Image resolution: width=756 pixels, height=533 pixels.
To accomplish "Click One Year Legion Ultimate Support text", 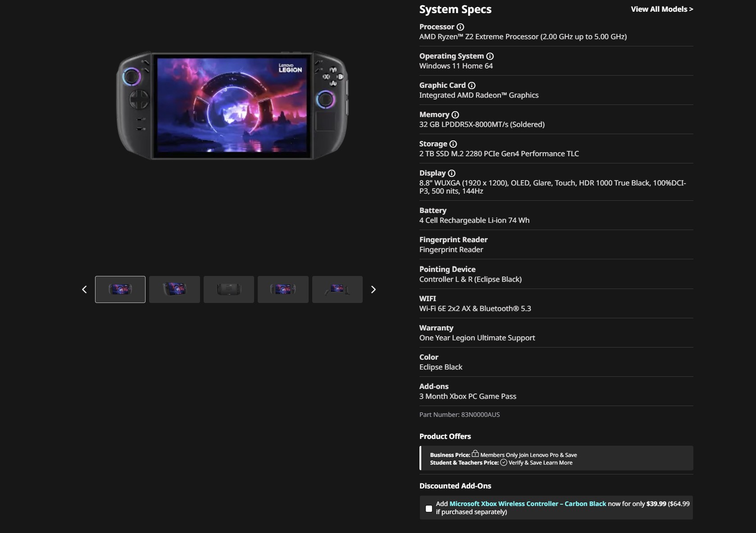I will tap(477, 338).
